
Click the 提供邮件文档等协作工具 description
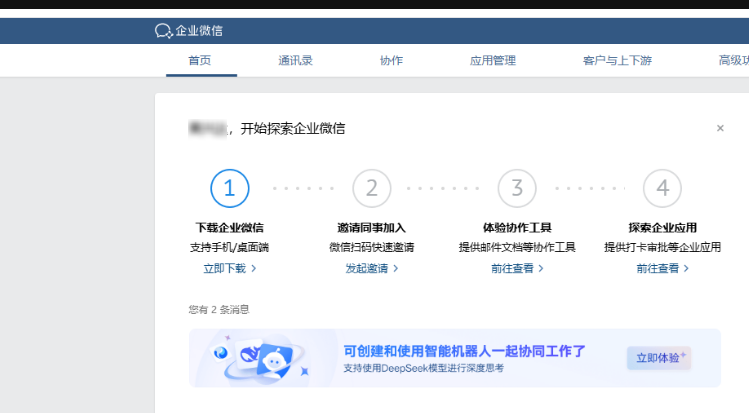[x=517, y=247]
